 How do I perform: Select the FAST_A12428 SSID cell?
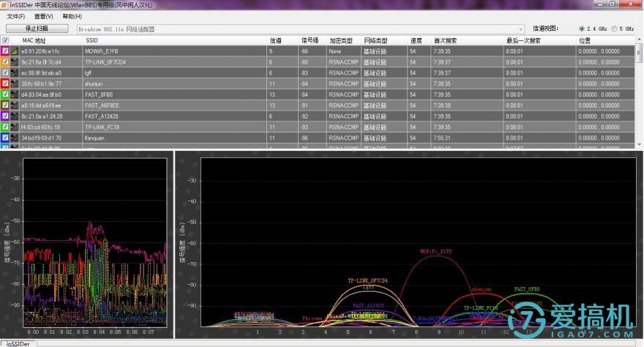click(174, 116)
